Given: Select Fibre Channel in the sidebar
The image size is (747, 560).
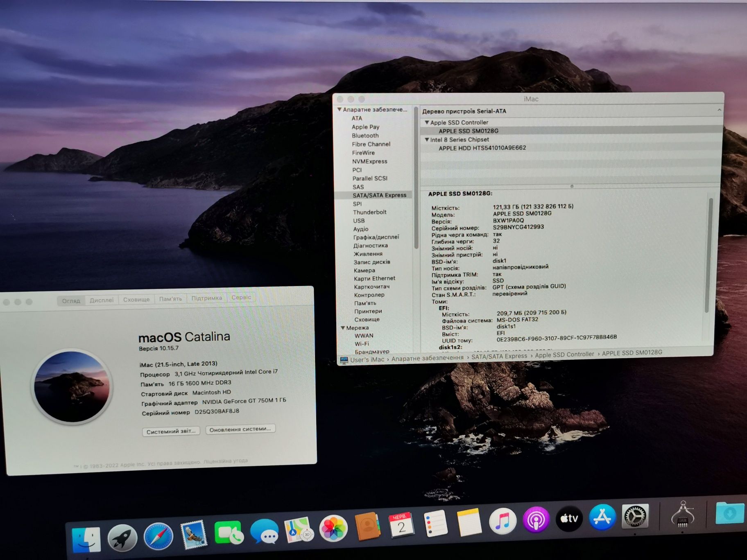Looking at the screenshot, I should click(371, 144).
